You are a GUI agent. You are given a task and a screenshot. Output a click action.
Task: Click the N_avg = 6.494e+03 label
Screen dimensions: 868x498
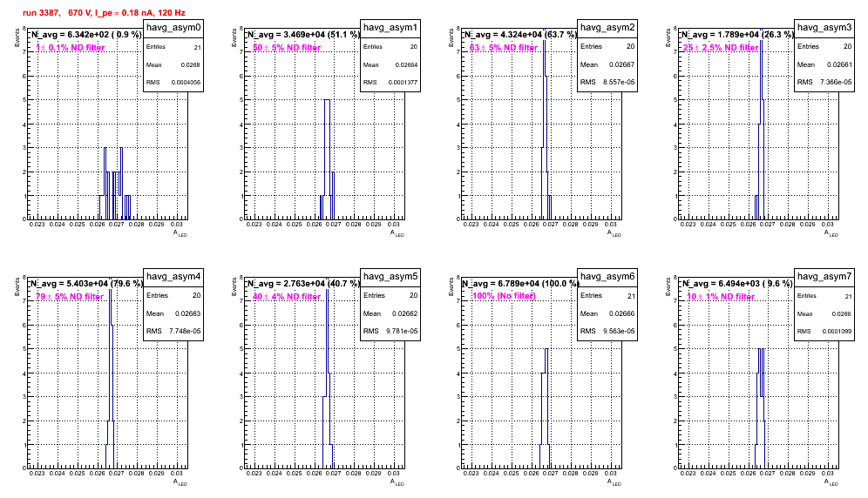[737, 283]
